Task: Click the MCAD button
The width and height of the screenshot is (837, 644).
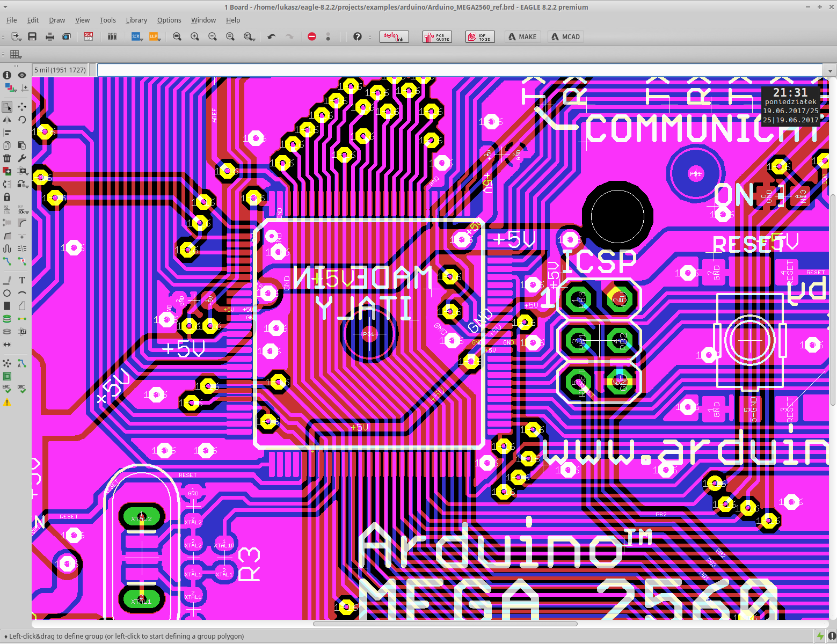Action: pyautogui.click(x=566, y=36)
